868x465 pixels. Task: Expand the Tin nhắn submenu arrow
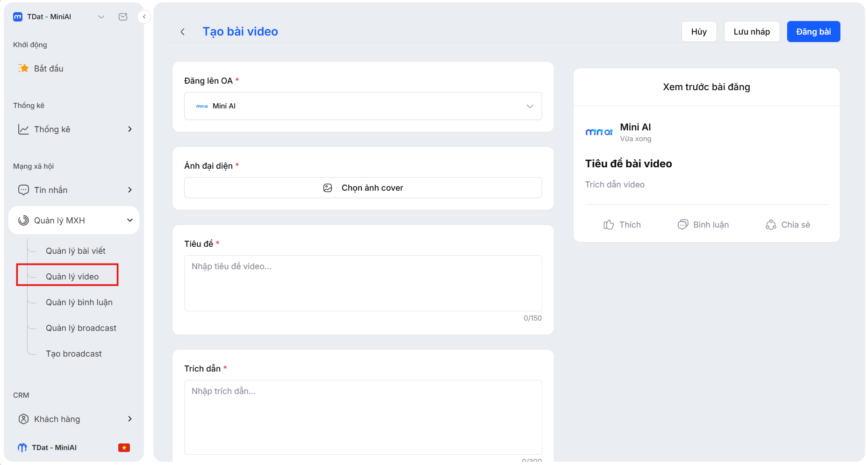click(130, 190)
